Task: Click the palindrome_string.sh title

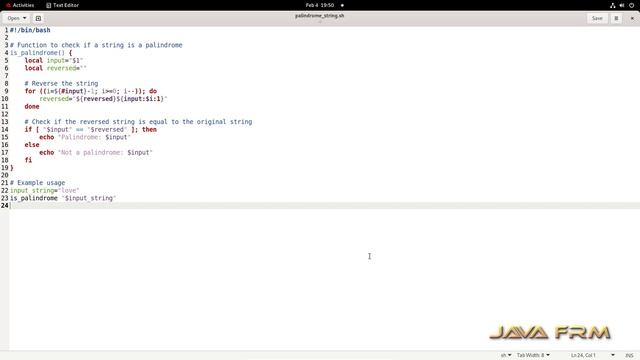Action: click(x=320, y=16)
